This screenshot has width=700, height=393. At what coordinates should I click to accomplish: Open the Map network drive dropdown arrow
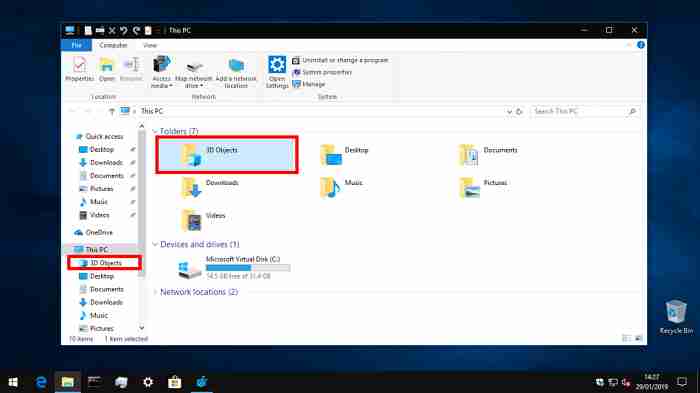[x=201, y=86]
